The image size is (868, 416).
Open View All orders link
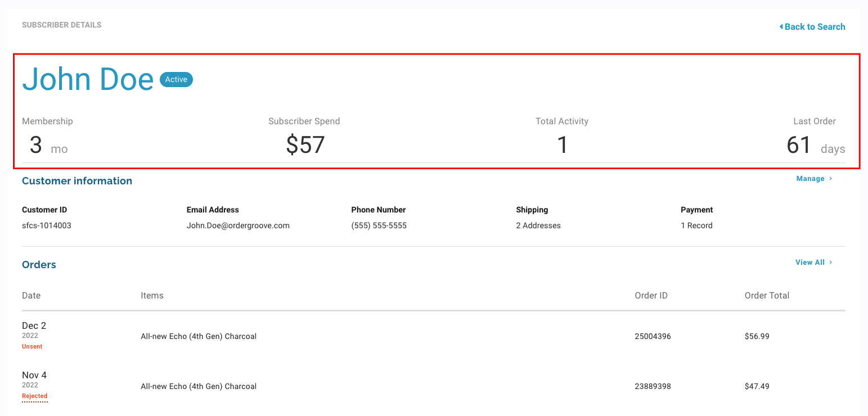click(813, 263)
